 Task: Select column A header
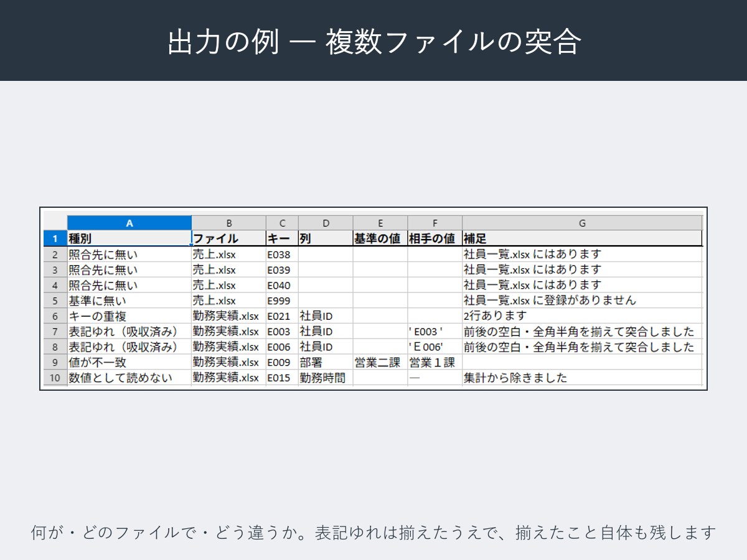pyautogui.click(x=129, y=223)
